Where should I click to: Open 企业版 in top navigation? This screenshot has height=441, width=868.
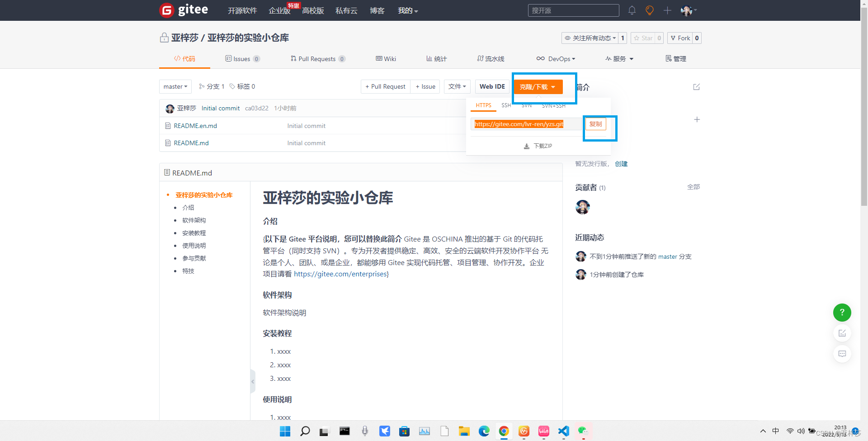coord(279,10)
